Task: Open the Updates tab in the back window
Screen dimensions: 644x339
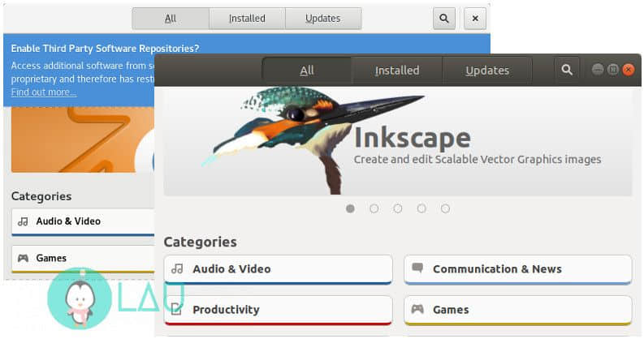Action: pos(323,19)
